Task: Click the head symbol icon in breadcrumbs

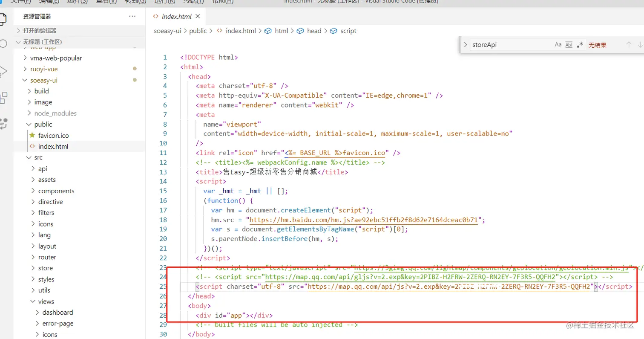Action: 300,31
